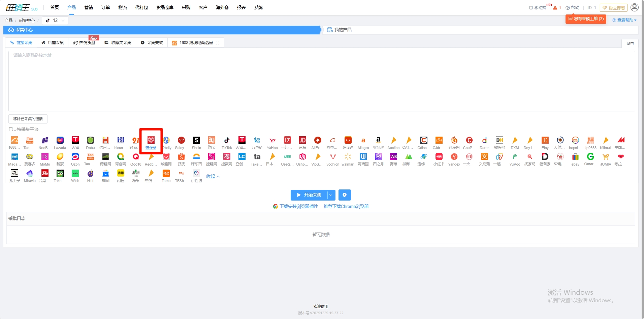This screenshot has height=319, width=644.
Task: Open the 订单 menu
Action: coord(105,7)
